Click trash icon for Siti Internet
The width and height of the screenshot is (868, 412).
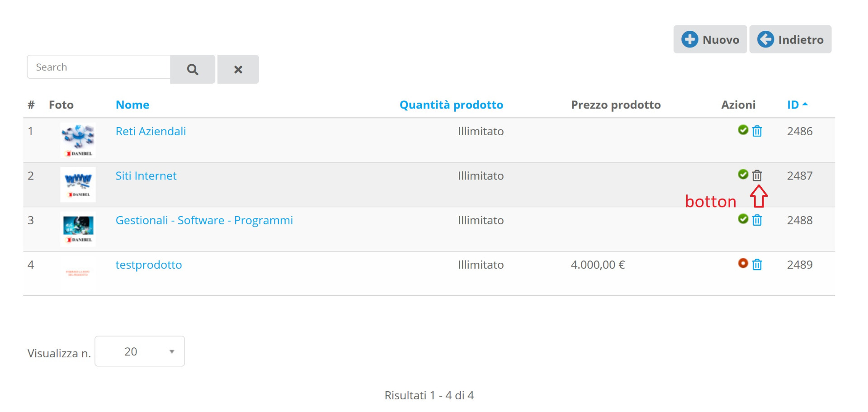pyautogui.click(x=757, y=175)
